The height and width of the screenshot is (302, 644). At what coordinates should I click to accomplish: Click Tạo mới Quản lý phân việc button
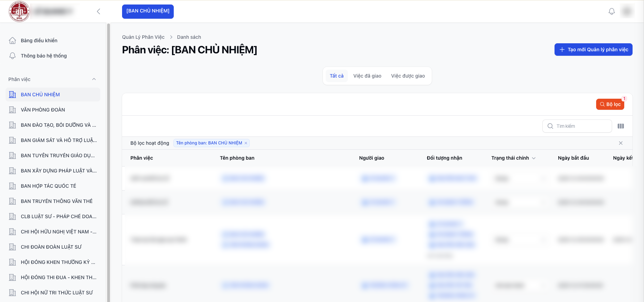click(x=593, y=50)
